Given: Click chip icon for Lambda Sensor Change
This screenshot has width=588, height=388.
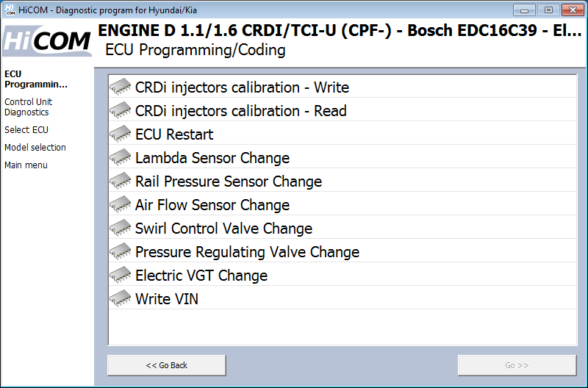Looking at the screenshot, I should coord(121,158).
